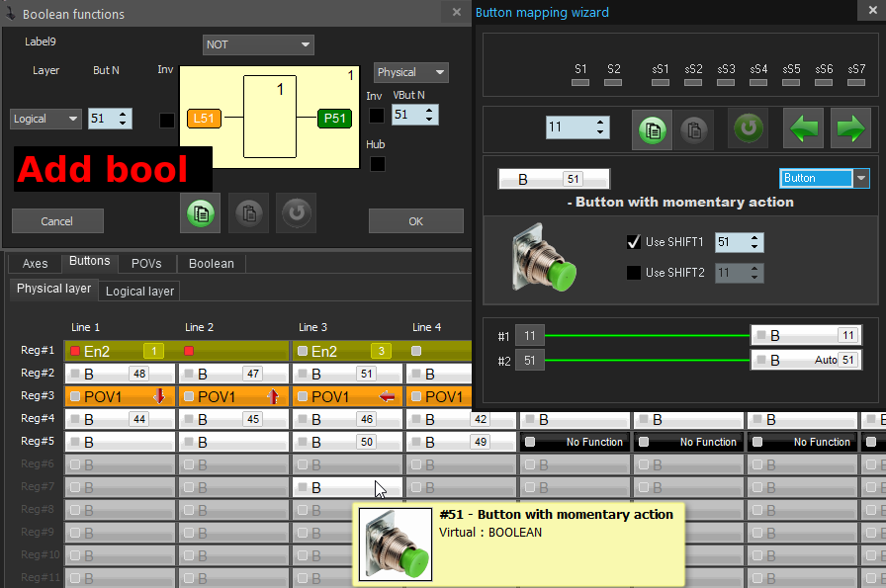Open the Logical layer tab

139,291
